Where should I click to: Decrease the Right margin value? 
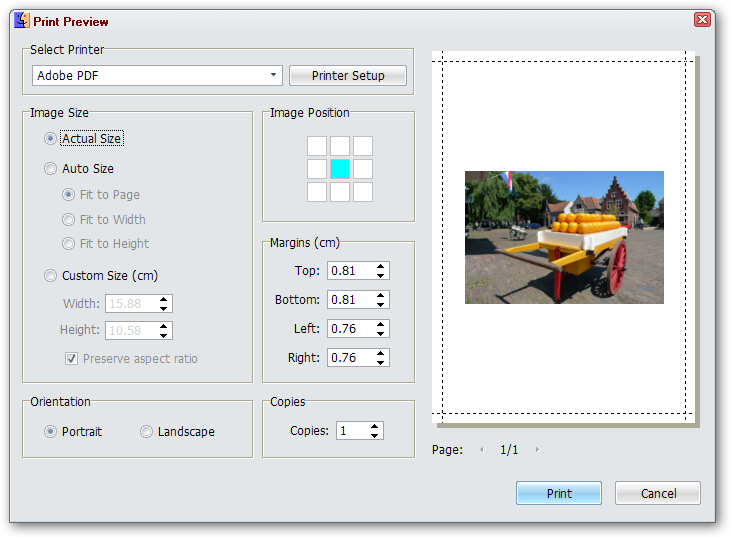pos(381,362)
